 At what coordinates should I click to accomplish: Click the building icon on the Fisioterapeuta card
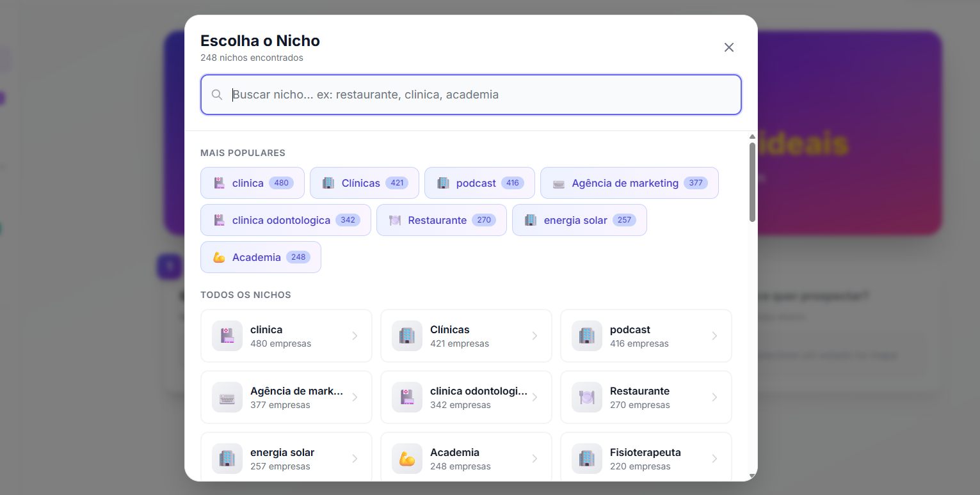pyautogui.click(x=586, y=459)
